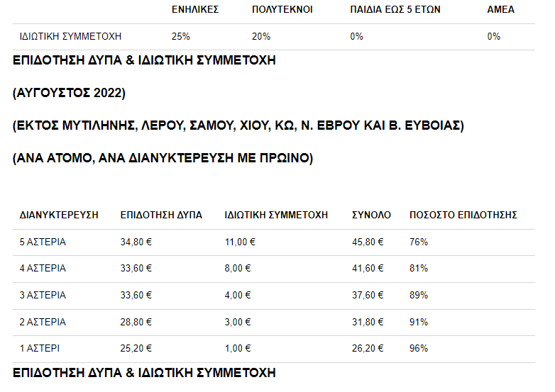This screenshot has height=392, width=555.
Task: Select the 2 ΑΣΤΕΡΙΑ row label
Action: point(43,323)
